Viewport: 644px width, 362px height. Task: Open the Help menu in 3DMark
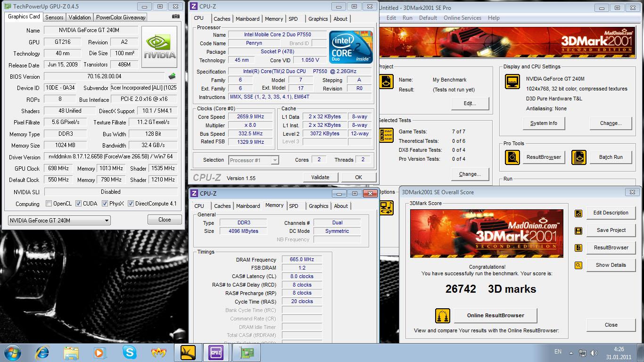pyautogui.click(x=494, y=18)
